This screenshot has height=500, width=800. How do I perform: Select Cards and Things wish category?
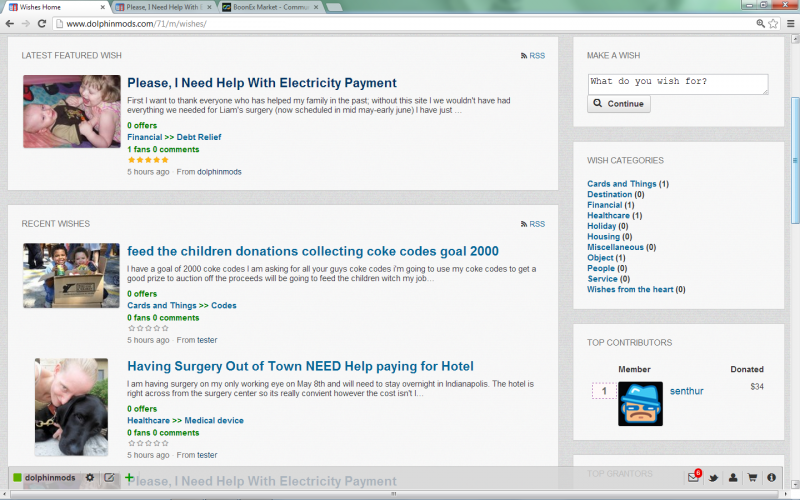(x=621, y=184)
